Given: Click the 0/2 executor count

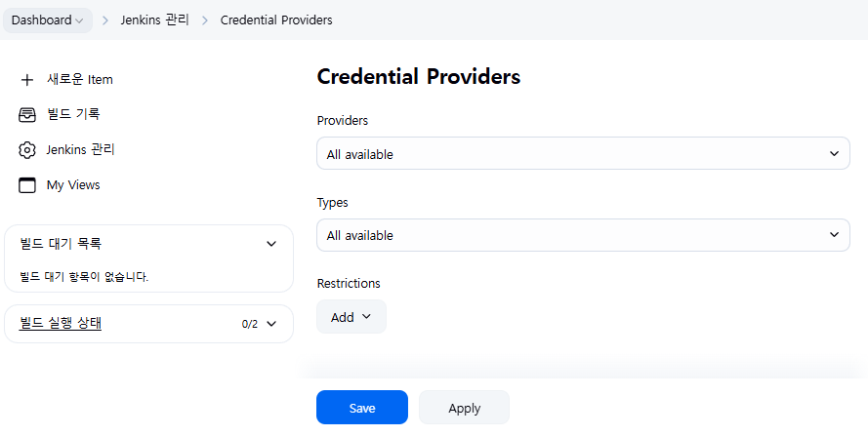Looking at the screenshot, I should [x=250, y=324].
